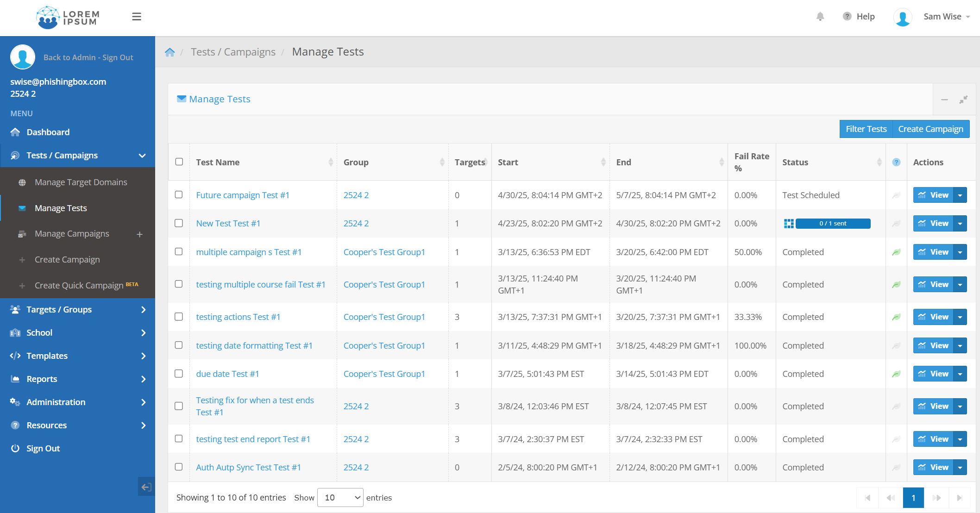
Task: Click the Filter Tests button
Action: tap(866, 129)
